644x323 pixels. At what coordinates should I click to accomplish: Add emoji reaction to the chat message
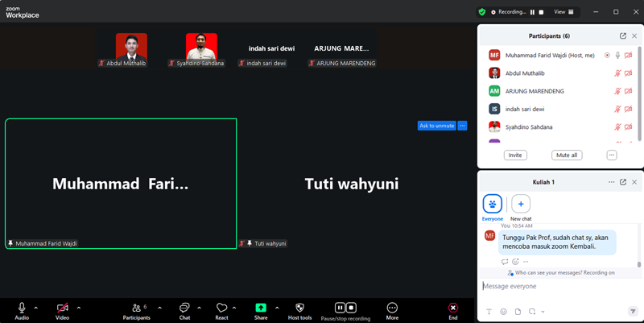coord(515,261)
